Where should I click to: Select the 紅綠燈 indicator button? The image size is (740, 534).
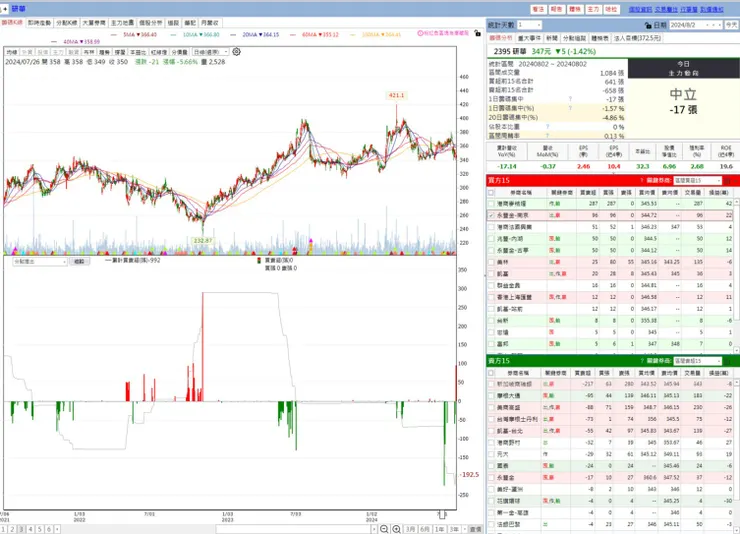[159, 52]
